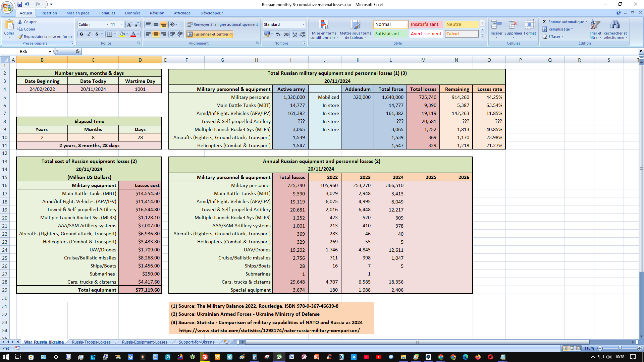644x362 pixels.
Task: Toggle bottom vertical alignment
Action: (163, 24)
